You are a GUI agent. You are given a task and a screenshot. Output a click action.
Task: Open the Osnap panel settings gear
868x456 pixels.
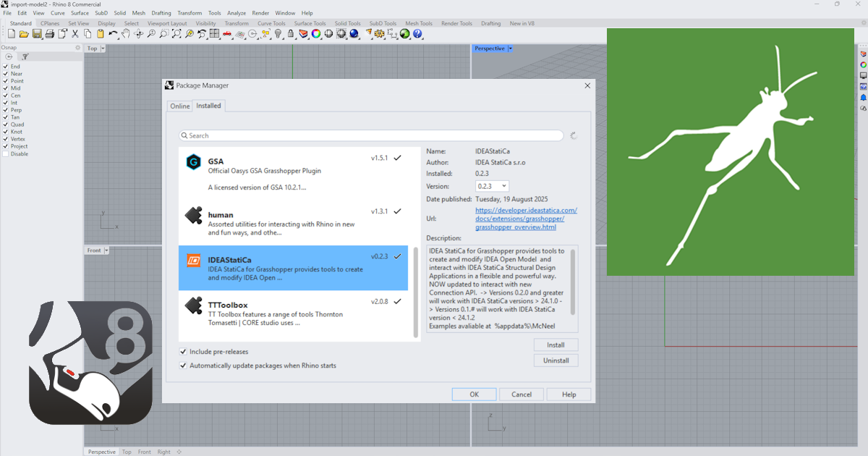77,47
